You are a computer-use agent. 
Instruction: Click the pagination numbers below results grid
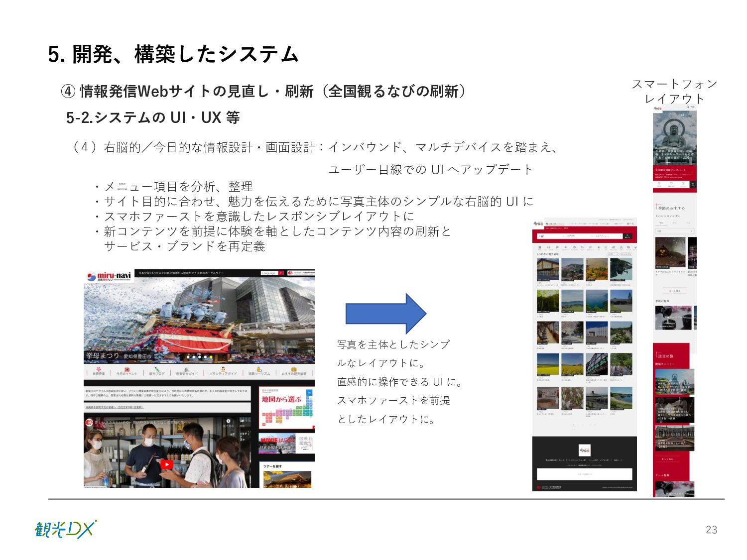click(x=584, y=425)
